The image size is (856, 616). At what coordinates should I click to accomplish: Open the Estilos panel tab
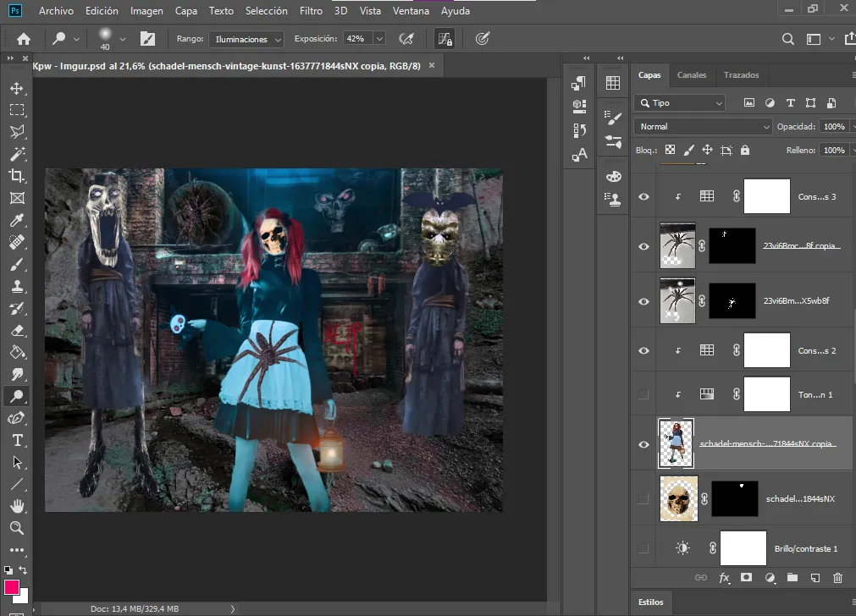tap(651, 602)
